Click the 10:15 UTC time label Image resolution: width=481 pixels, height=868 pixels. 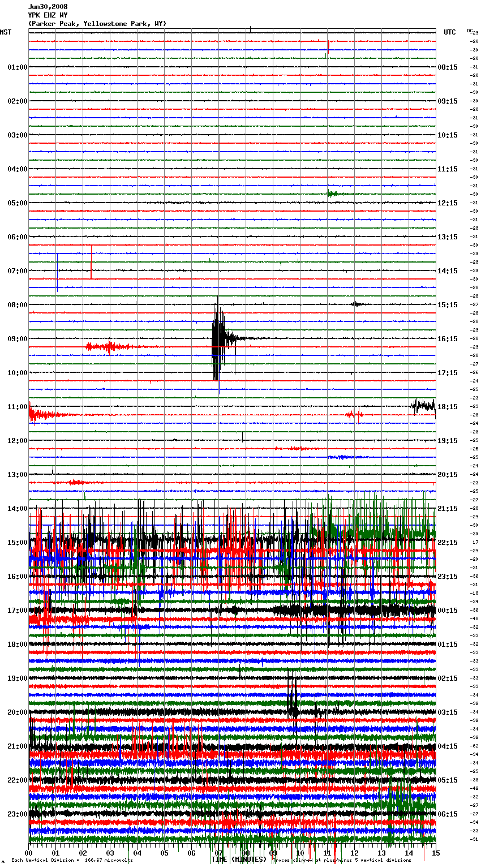448,135
